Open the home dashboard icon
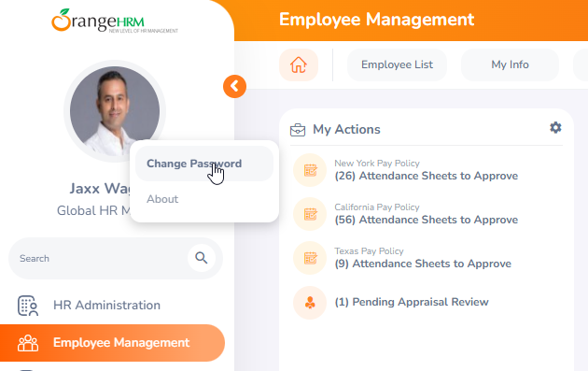 299,64
